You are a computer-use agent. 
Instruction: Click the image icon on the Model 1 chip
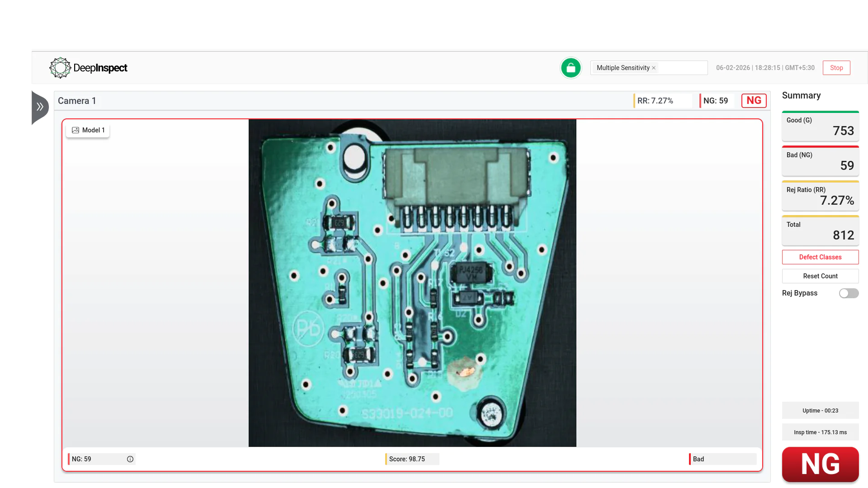(76, 130)
